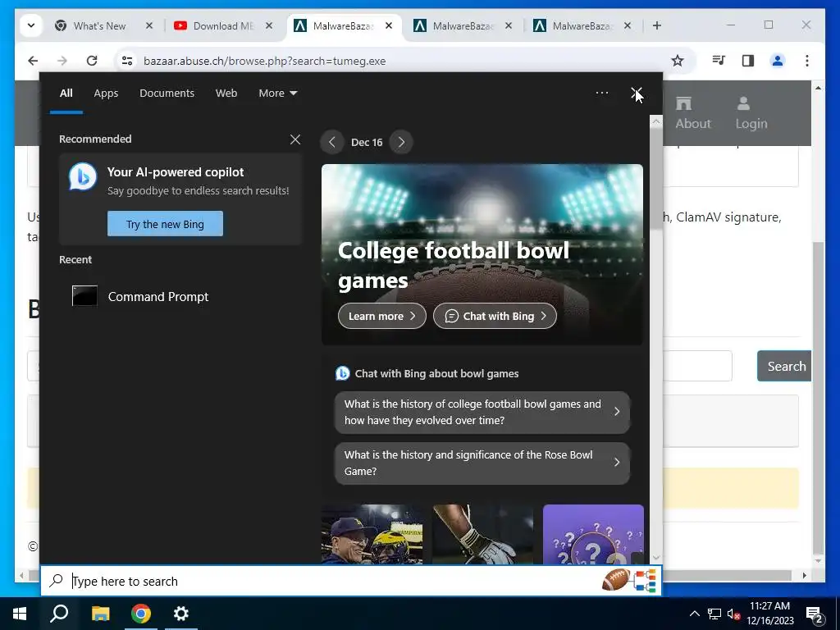Show hidden system tray icons
840x630 pixels.
(x=694, y=614)
